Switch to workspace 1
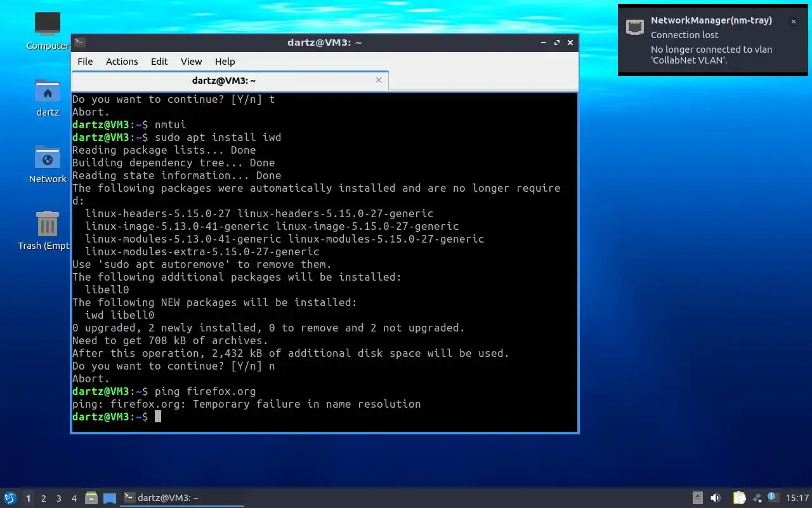812x508 pixels. coord(28,498)
